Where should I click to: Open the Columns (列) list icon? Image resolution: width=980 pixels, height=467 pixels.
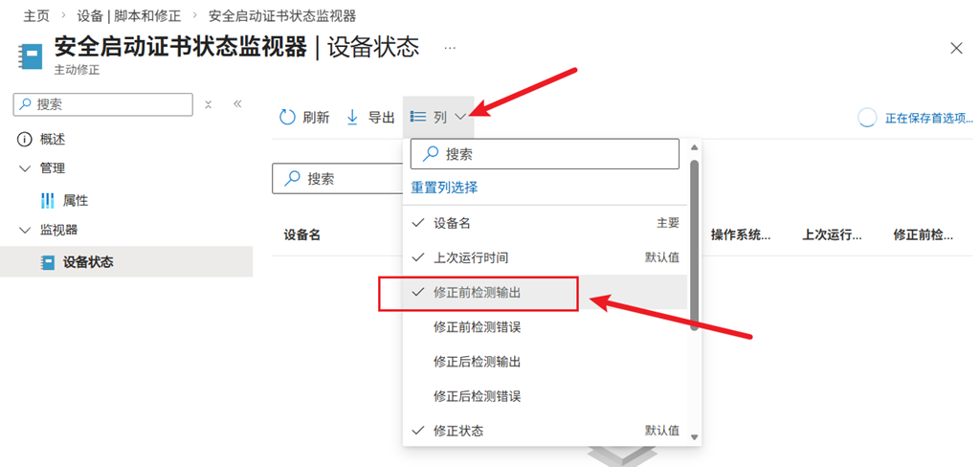point(418,117)
